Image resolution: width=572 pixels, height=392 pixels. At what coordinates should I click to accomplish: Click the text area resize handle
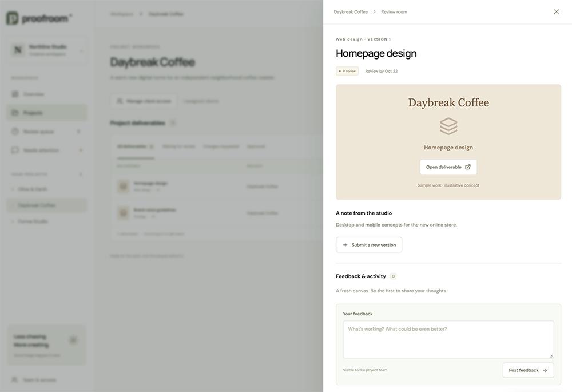coord(551,355)
